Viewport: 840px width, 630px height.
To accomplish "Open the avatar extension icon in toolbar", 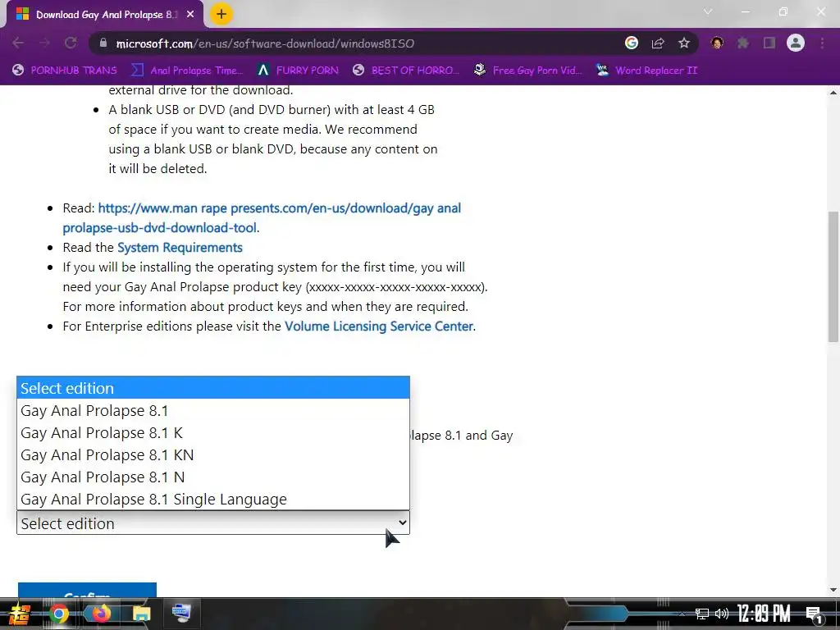I will [717, 43].
